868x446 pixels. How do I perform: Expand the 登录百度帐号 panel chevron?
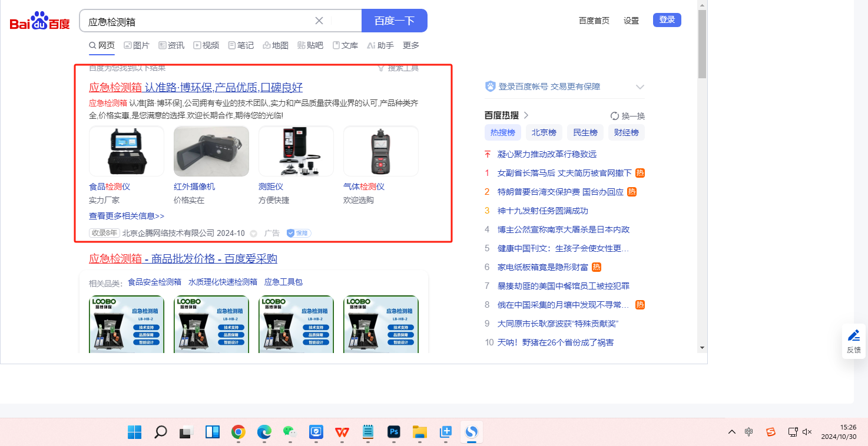click(x=640, y=87)
